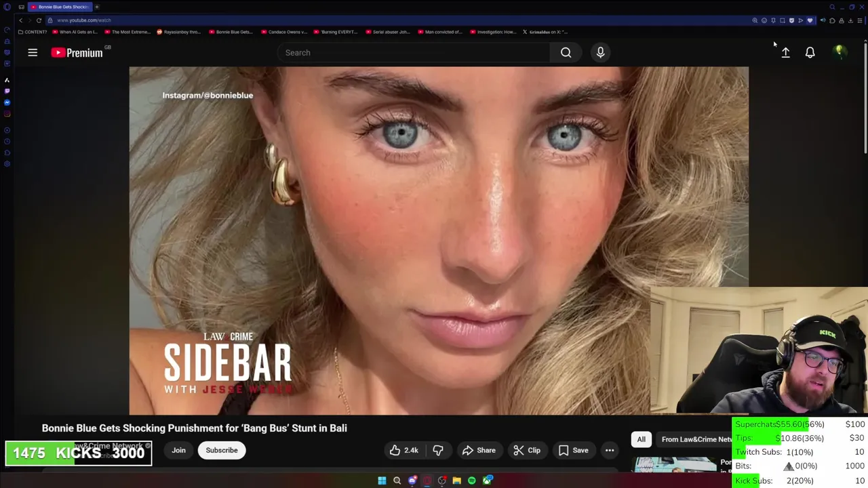
Task: Reload the current page
Action: 39,20
